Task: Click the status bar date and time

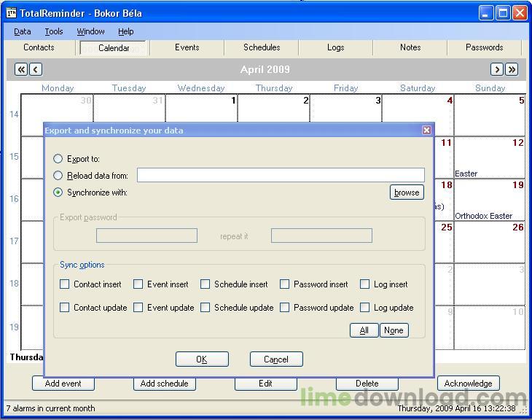Action: click(456, 408)
